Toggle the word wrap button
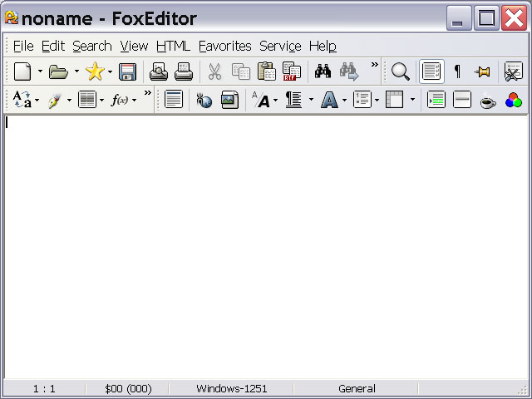 pyautogui.click(x=431, y=71)
